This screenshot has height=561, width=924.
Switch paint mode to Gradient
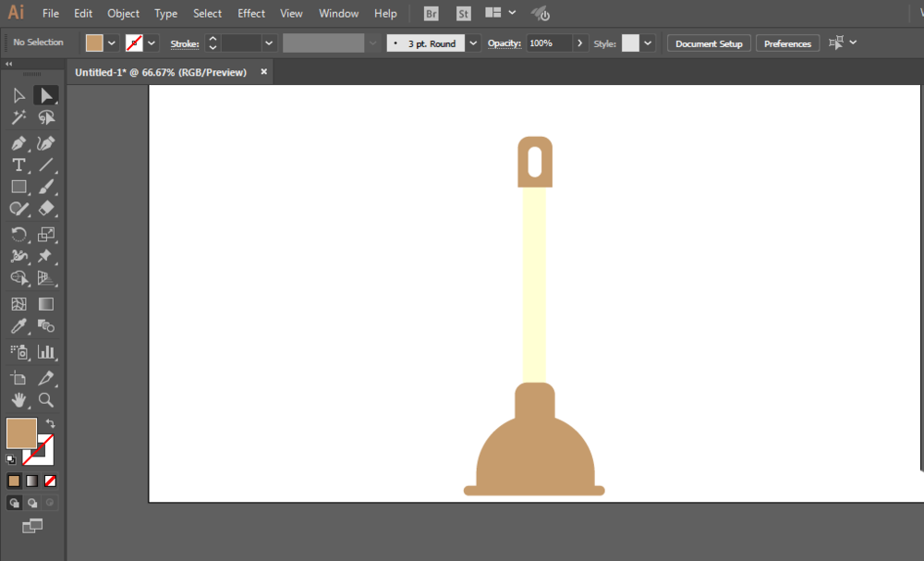pyautogui.click(x=31, y=481)
